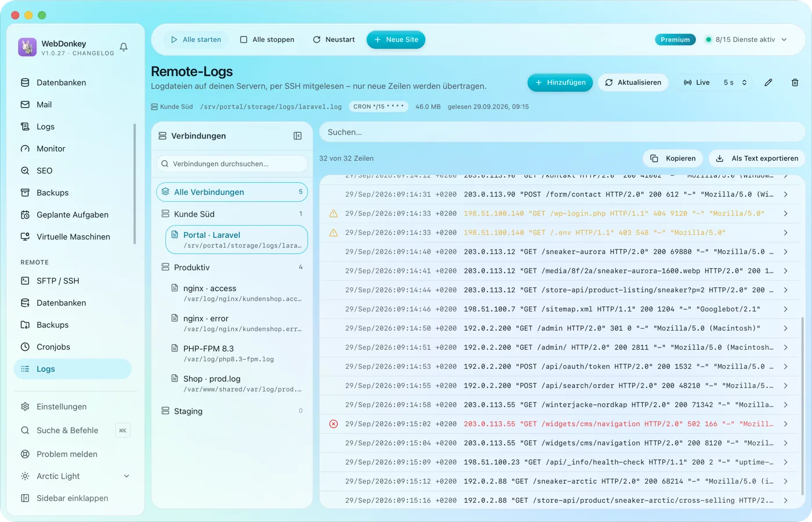Open Arctic Light theme dropdown

pyautogui.click(x=75, y=476)
